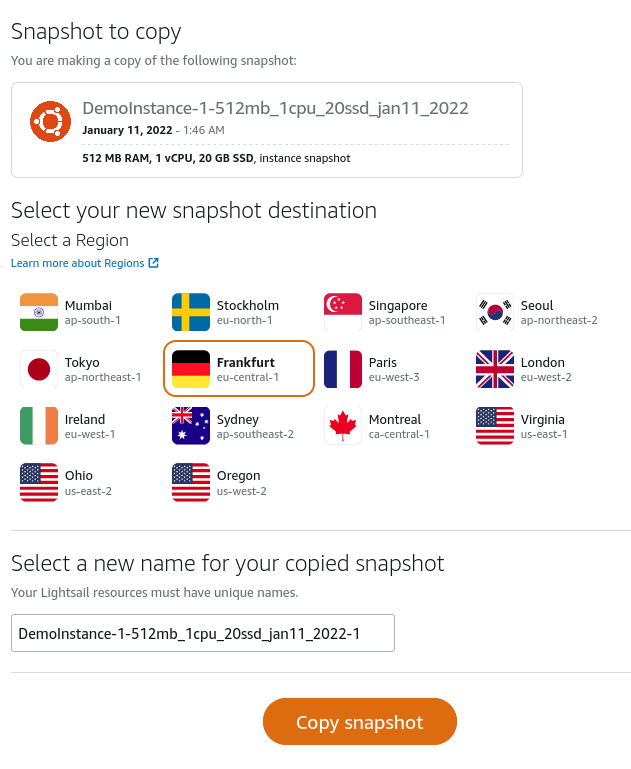Open Learn more about Regions link
631x769 pixels.
[x=77, y=263]
